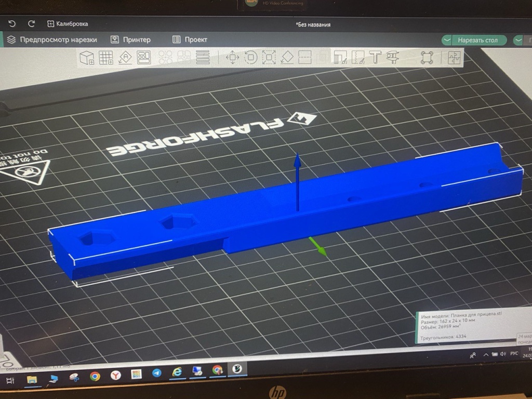
Task: Select the Rotate tool
Action: (251, 57)
